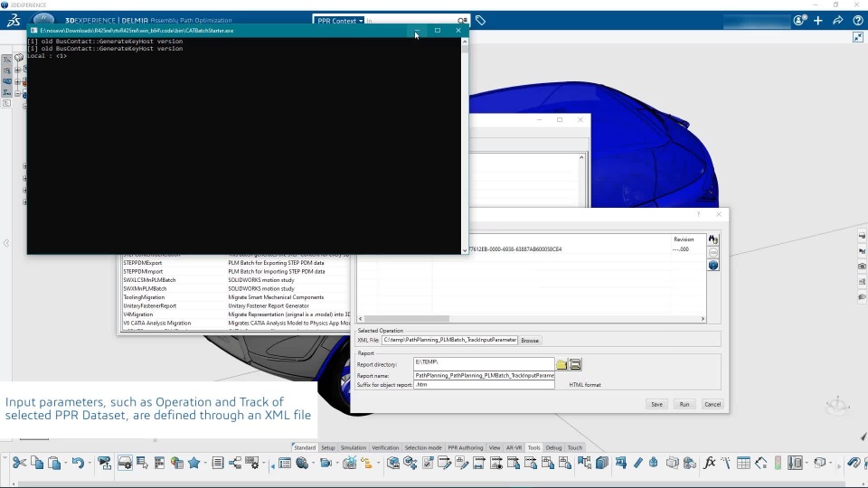Click the text lines properties icon

tap(218, 463)
